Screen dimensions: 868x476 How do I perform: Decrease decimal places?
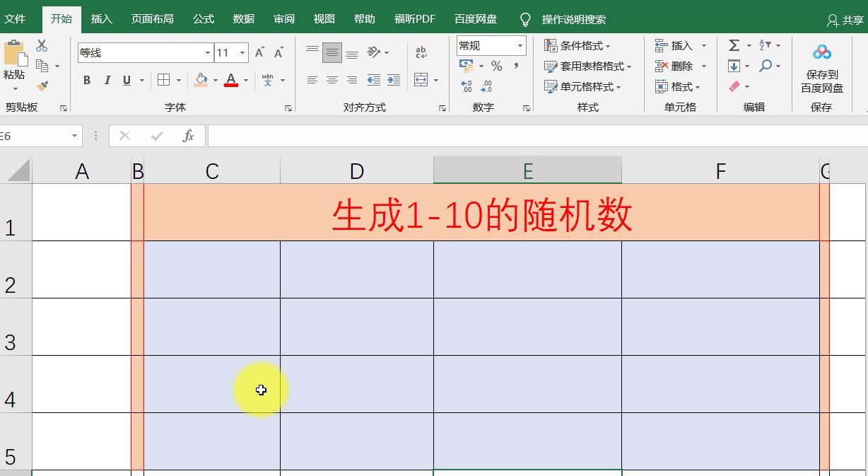(486, 86)
